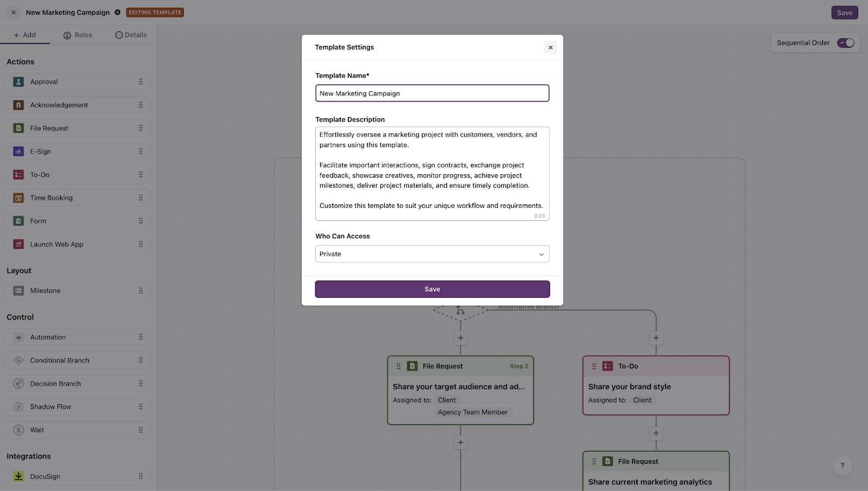Image resolution: width=868 pixels, height=491 pixels.
Task: Click the purple Save button in dialog
Action: pos(432,289)
